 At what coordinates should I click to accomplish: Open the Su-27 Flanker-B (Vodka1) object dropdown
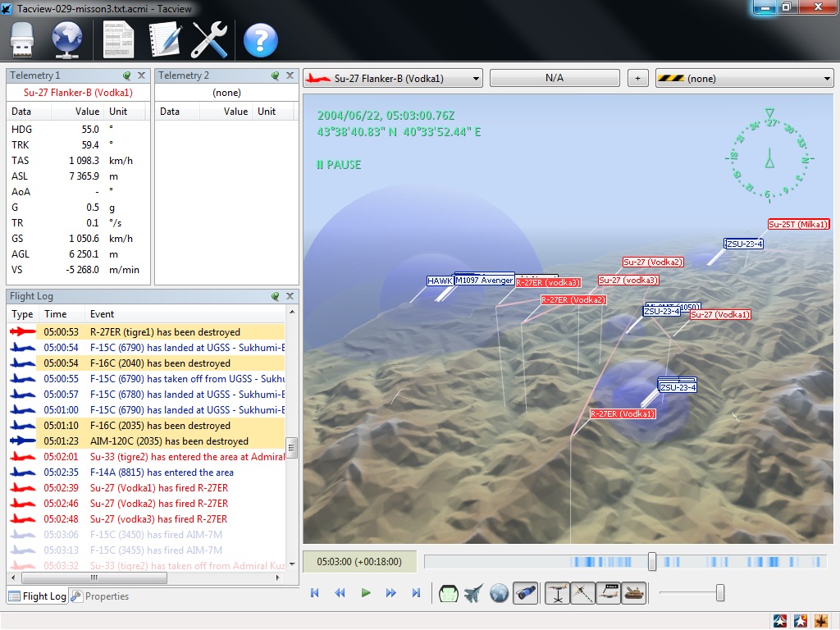click(x=393, y=79)
